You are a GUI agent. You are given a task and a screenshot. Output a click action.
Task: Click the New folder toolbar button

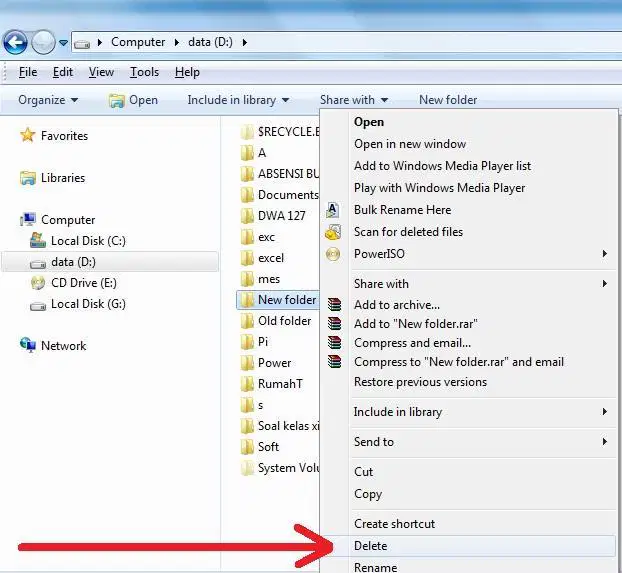[448, 100]
